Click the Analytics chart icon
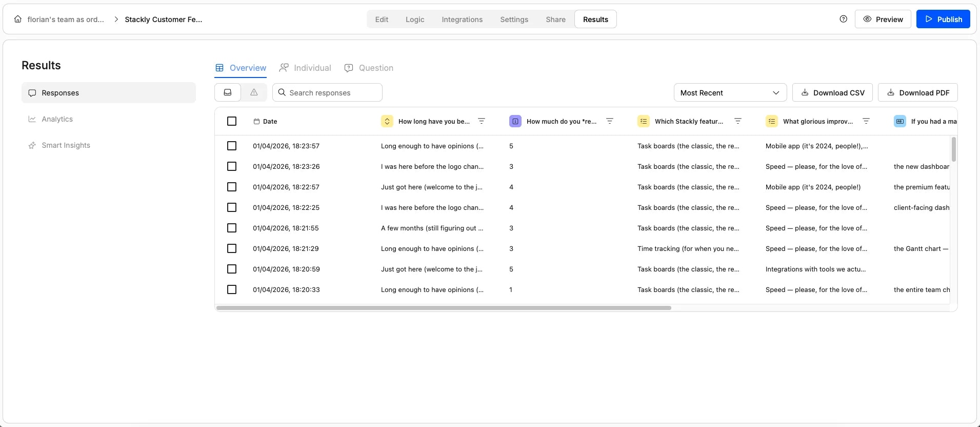 (32, 119)
